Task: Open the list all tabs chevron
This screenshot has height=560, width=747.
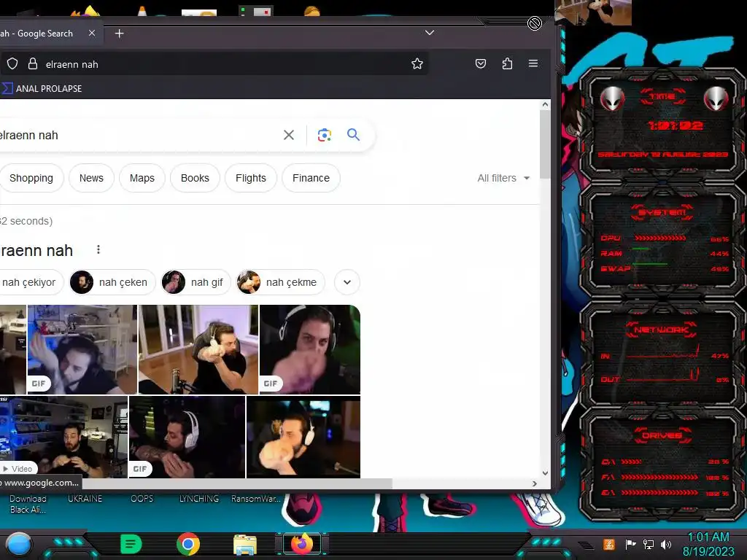Action: pyautogui.click(x=429, y=32)
